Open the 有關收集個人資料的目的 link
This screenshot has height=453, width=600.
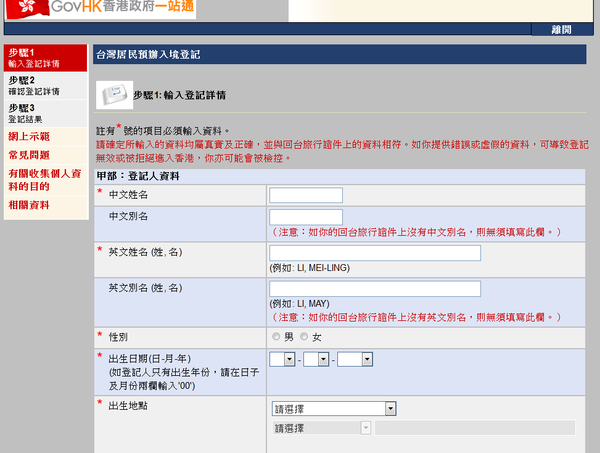click(x=44, y=180)
